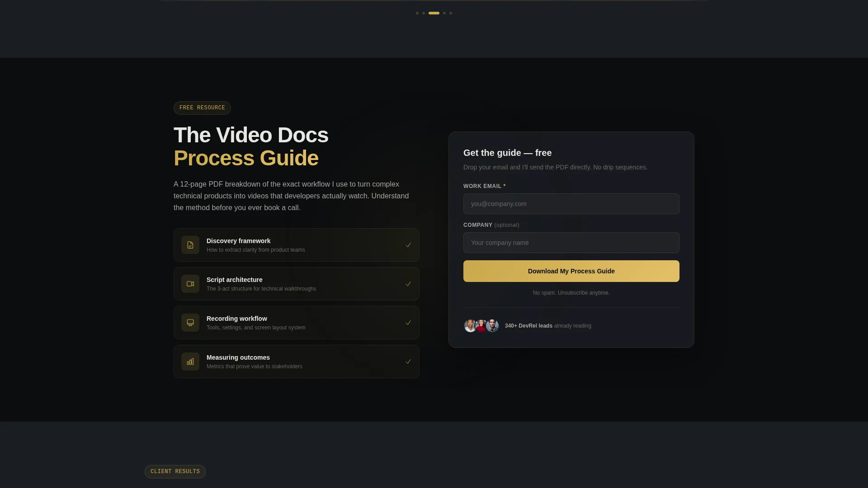Click the checkmark on Discovery framework row
Image resolution: width=868 pixels, height=488 pixels.
tap(408, 245)
